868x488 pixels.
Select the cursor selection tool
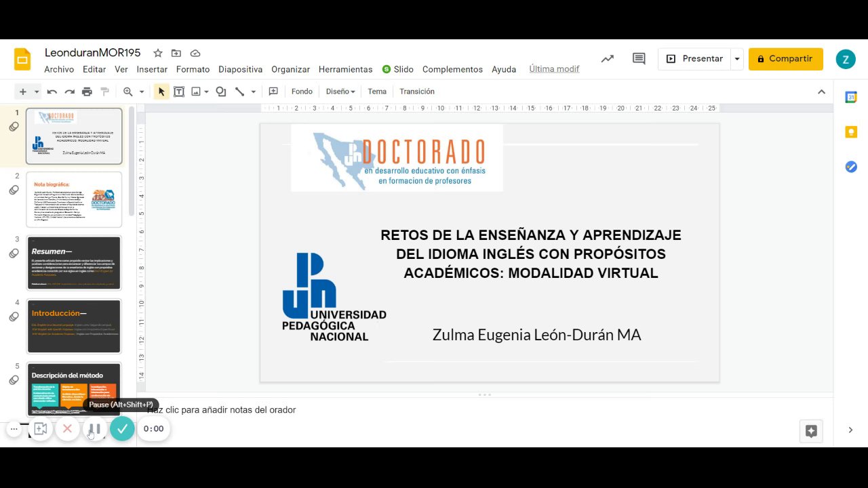(x=161, y=91)
